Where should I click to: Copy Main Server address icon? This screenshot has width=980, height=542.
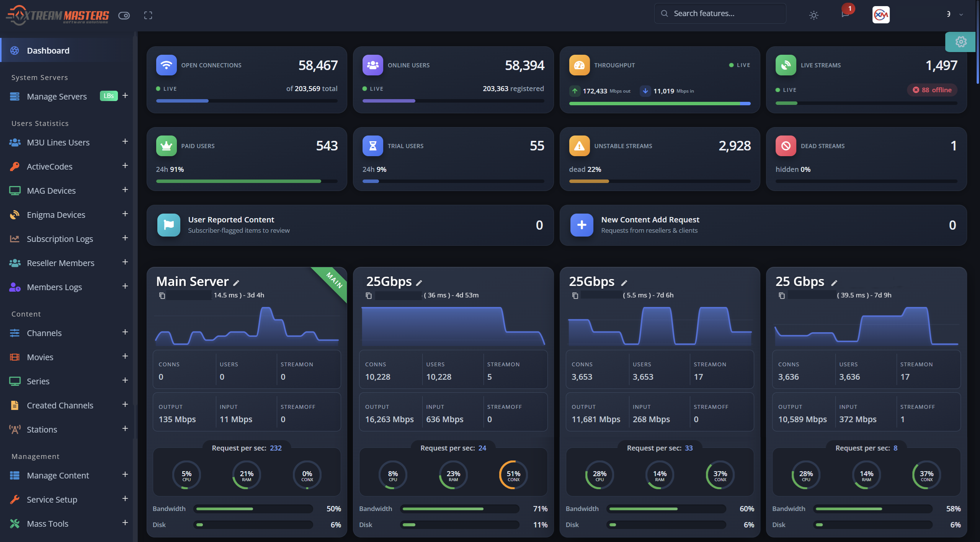pos(162,295)
